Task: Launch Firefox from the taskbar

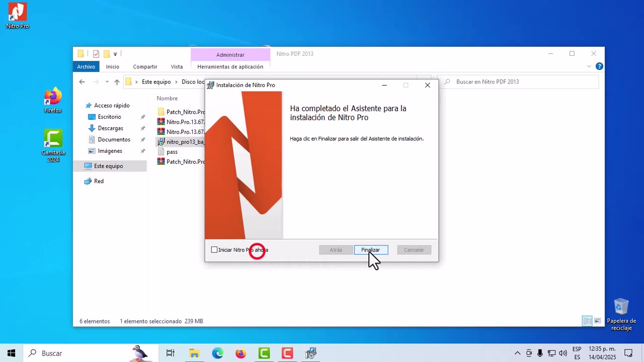Action: (240, 353)
